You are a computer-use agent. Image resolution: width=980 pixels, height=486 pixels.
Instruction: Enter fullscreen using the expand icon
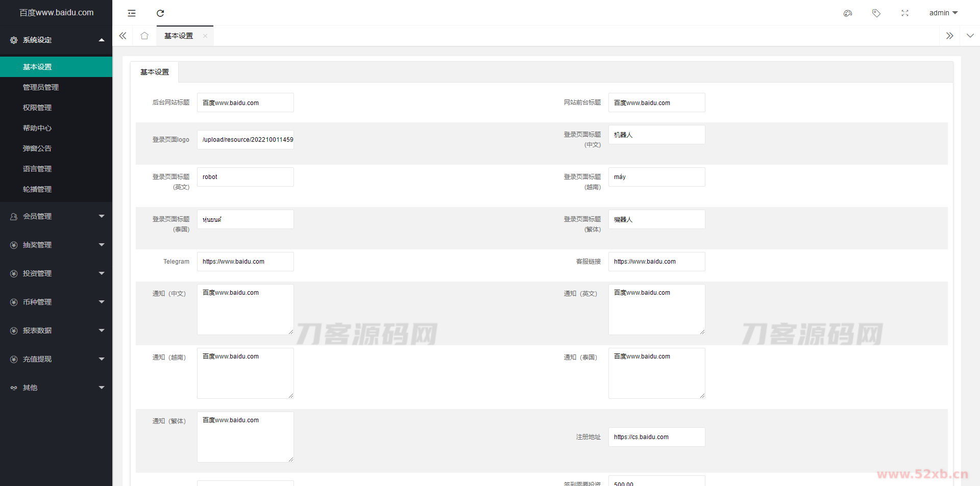[905, 13]
